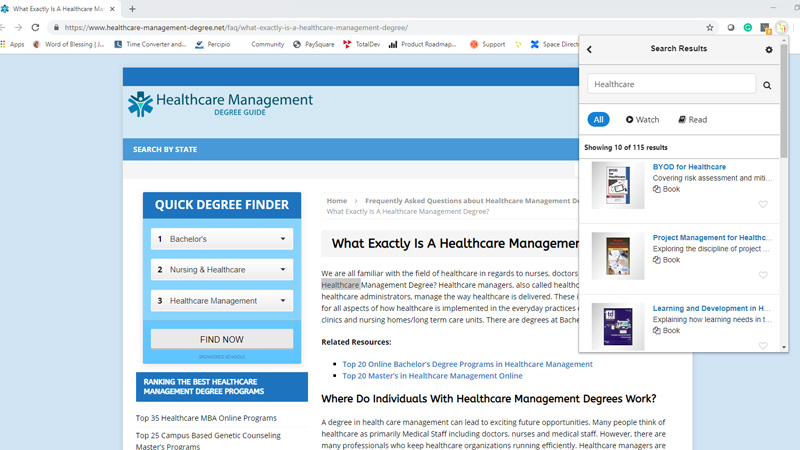Open settings gear in Search Results panel
This screenshot has height=450, width=800.
coord(769,49)
